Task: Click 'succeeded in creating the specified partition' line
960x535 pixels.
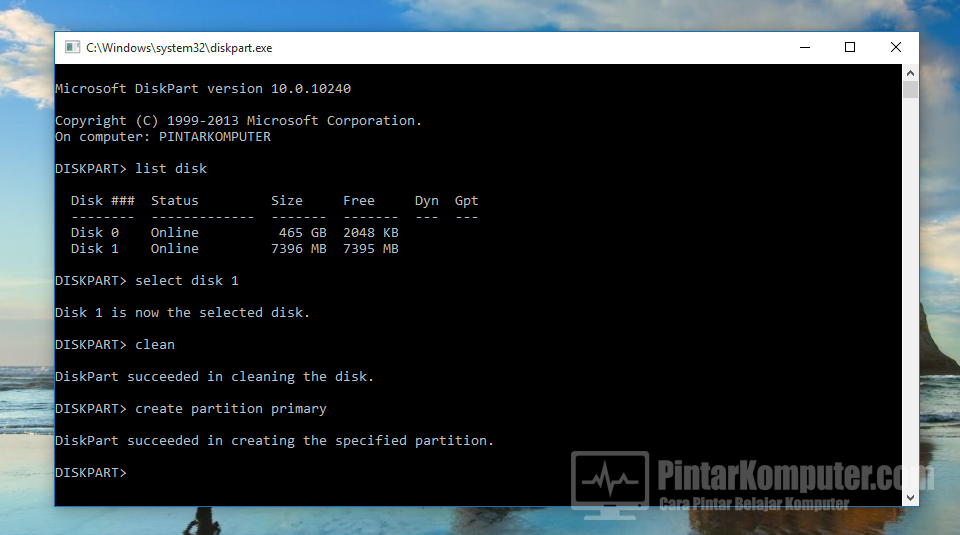Action: click(x=274, y=441)
